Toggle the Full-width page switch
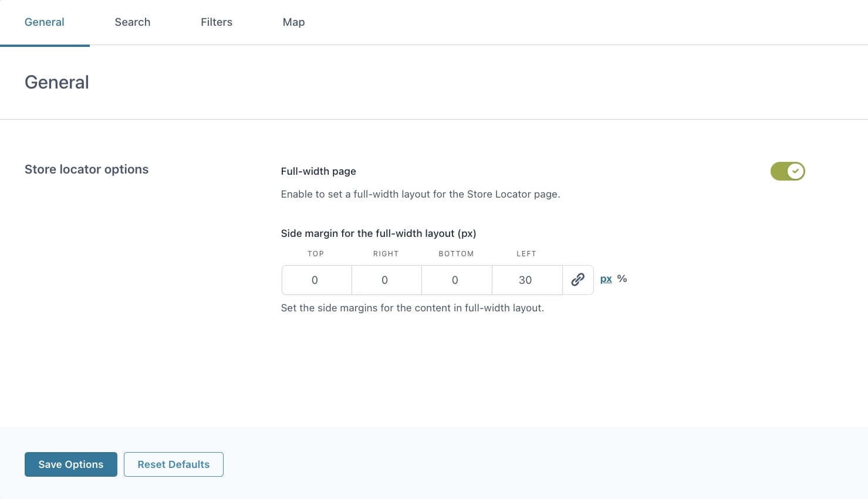Screen dimensions: 868x499 tap(787, 171)
